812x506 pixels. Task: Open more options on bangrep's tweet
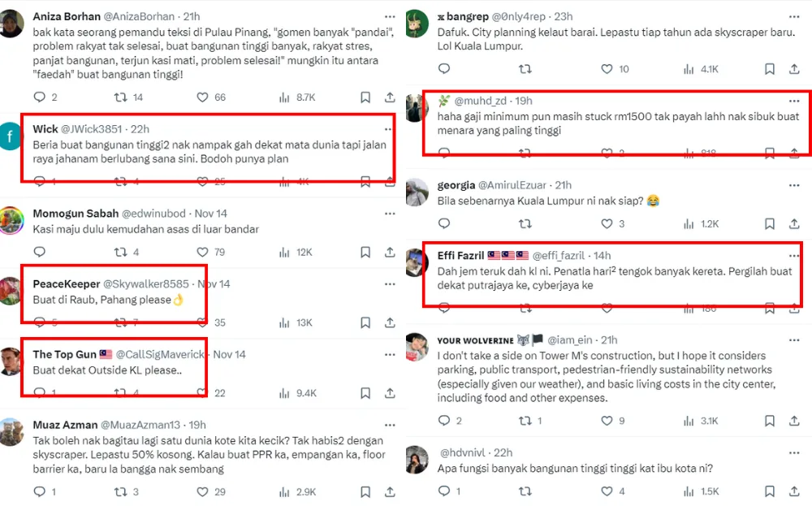click(794, 16)
